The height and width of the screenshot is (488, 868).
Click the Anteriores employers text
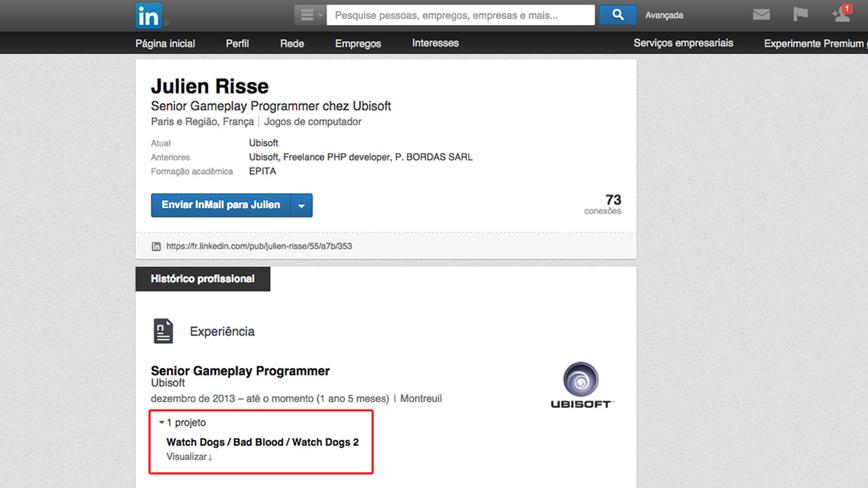(361, 157)
